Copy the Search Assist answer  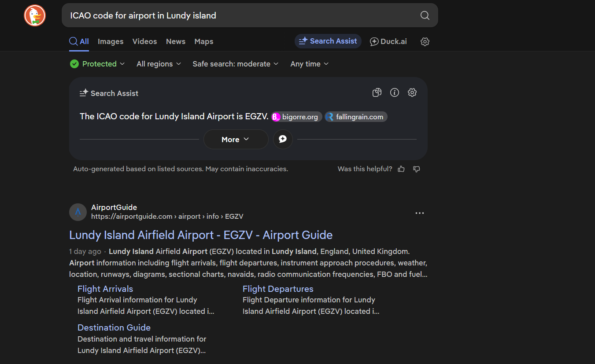(377, 93)
